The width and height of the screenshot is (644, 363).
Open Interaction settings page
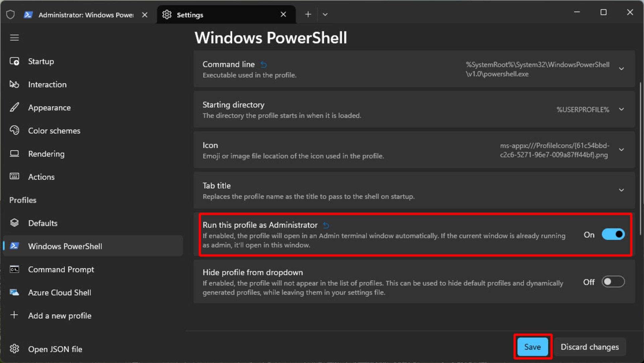93,84
